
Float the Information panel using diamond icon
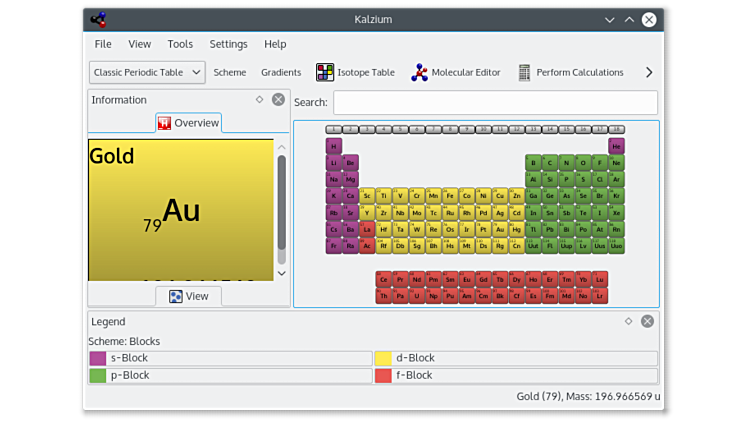[260, 99]
